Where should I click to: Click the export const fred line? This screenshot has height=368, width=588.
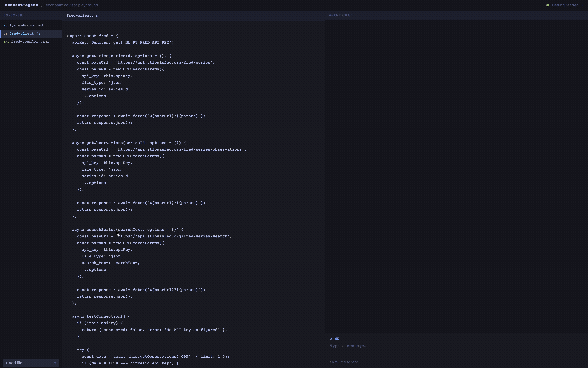point(92,36)
